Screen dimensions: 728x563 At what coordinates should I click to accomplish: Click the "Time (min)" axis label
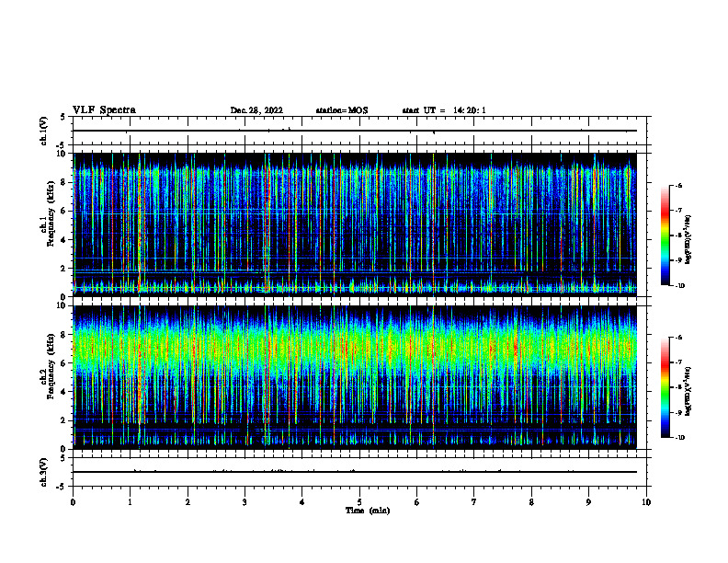(368, 511)
